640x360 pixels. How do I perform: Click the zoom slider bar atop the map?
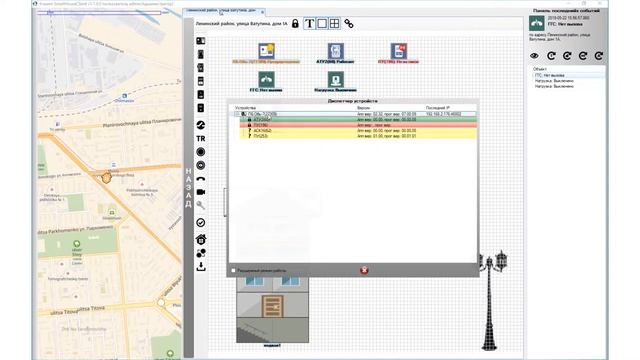point(99,13)
